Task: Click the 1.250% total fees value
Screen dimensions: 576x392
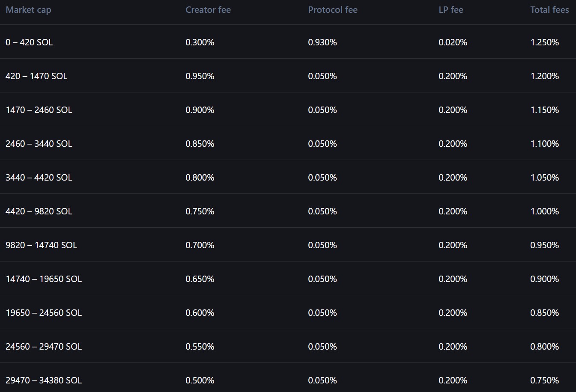Action: click(x=544, y=42)
